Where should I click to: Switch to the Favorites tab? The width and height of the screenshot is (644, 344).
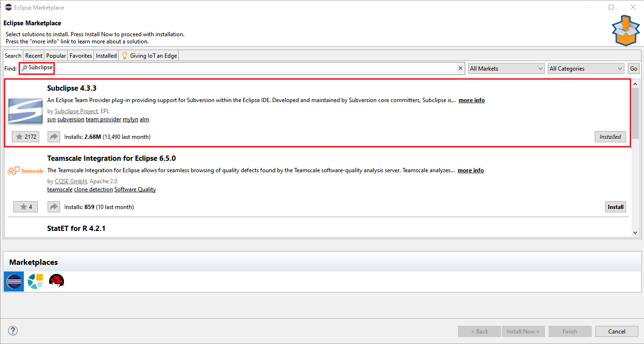pos(81,56)
